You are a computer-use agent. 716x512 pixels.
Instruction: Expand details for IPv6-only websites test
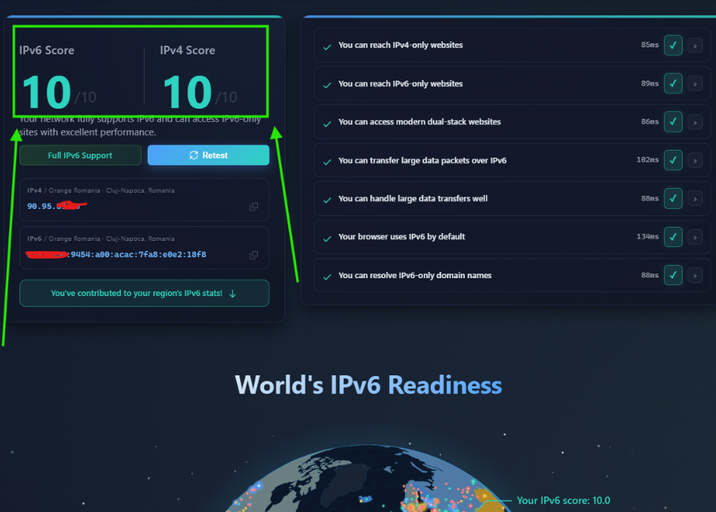click(x=695, y=84)
